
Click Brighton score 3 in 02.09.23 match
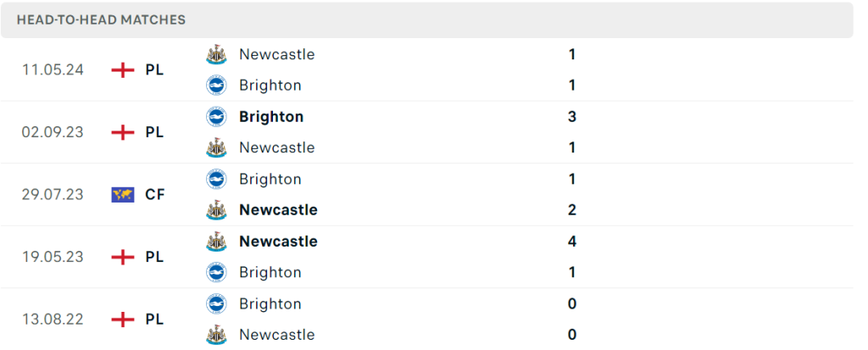point(572,117)
